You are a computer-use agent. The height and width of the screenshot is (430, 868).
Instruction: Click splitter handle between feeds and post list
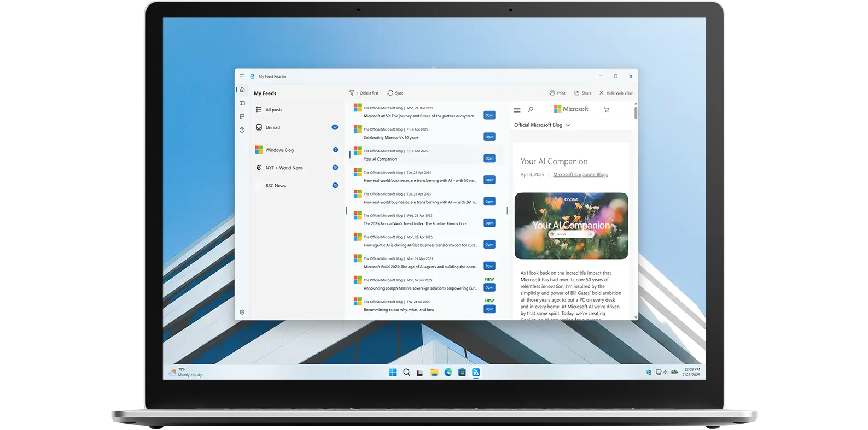point(346,210)
